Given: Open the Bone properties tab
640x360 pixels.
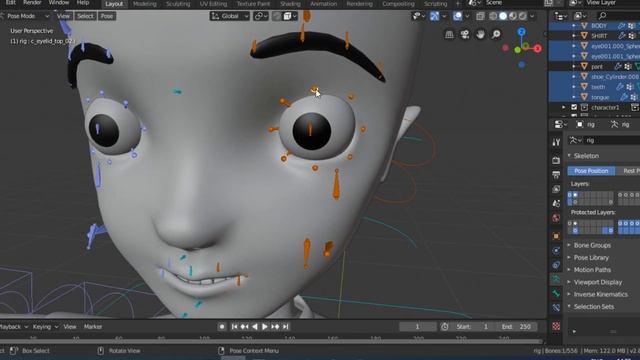Looking at the screenshot, I should pos(556,293).
